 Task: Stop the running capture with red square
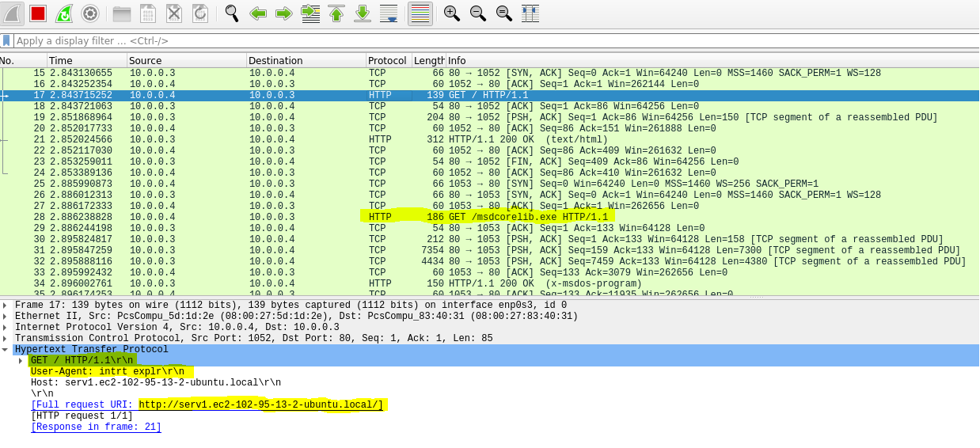(38, 13)
